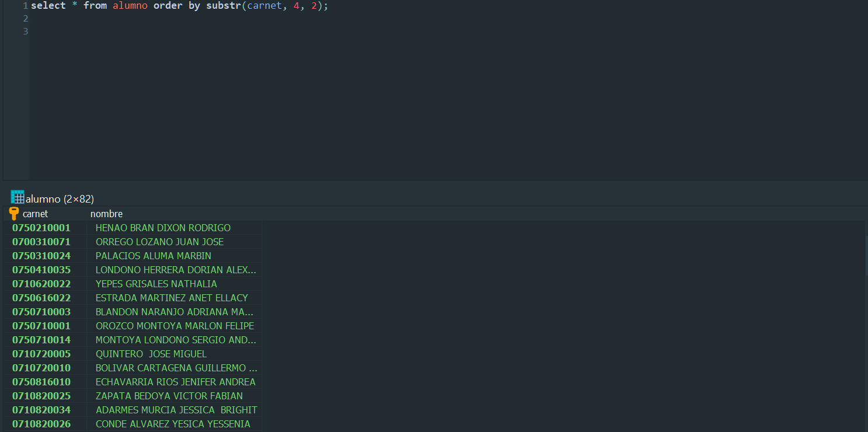Viewport: 868px width, 432px height.
Task: Select the alumno (2×82) result tab
Action: pos(60,199)
